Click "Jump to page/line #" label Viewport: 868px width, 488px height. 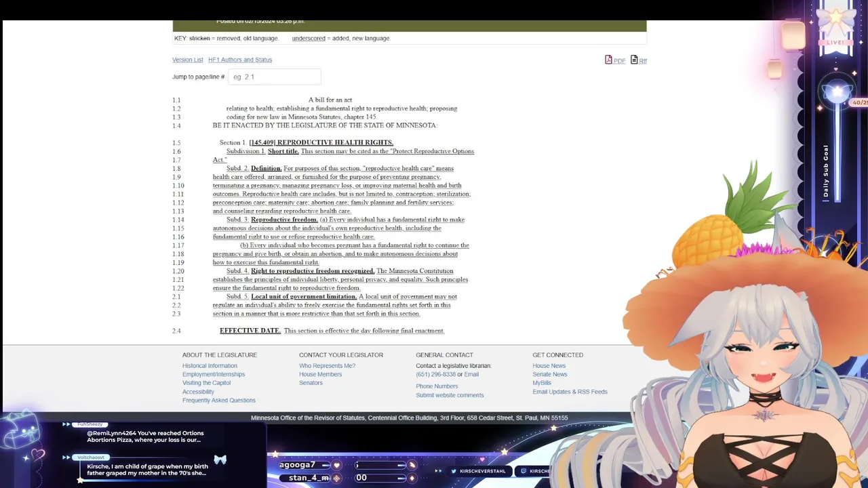(198, 77)
